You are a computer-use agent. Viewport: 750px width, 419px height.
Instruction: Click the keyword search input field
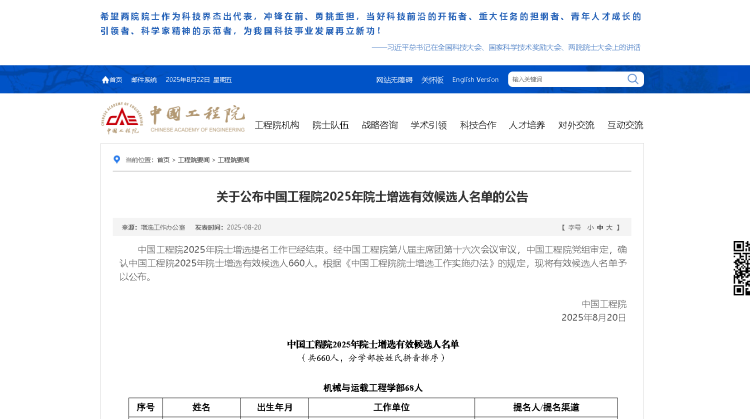click(565, 79)
